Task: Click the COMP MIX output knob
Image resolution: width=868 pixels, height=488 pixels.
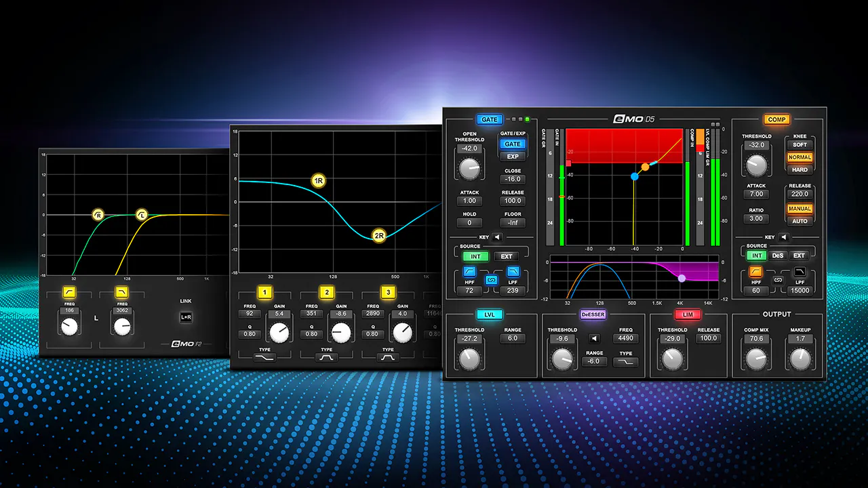Action: tap(756, 359)
